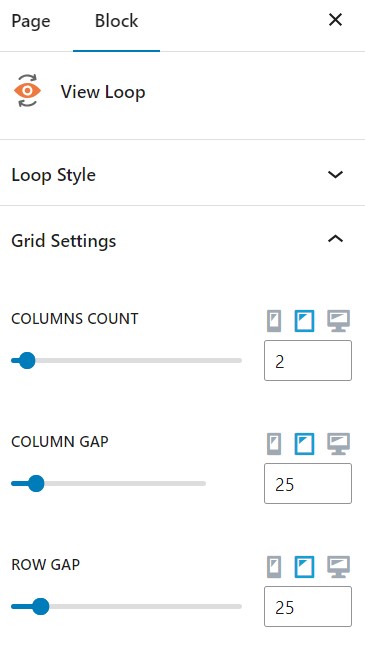
Task: Pick tablet device icon for Row Gap
Action: click(304, 567)
